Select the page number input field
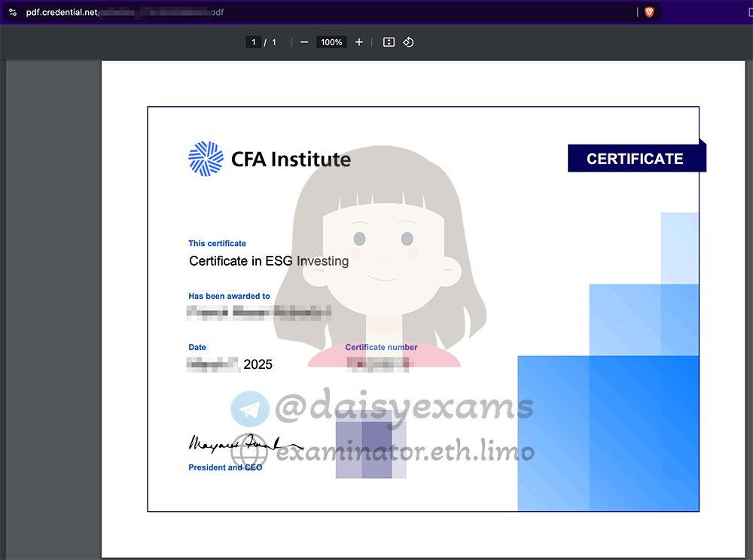 [x=254, y=42]
